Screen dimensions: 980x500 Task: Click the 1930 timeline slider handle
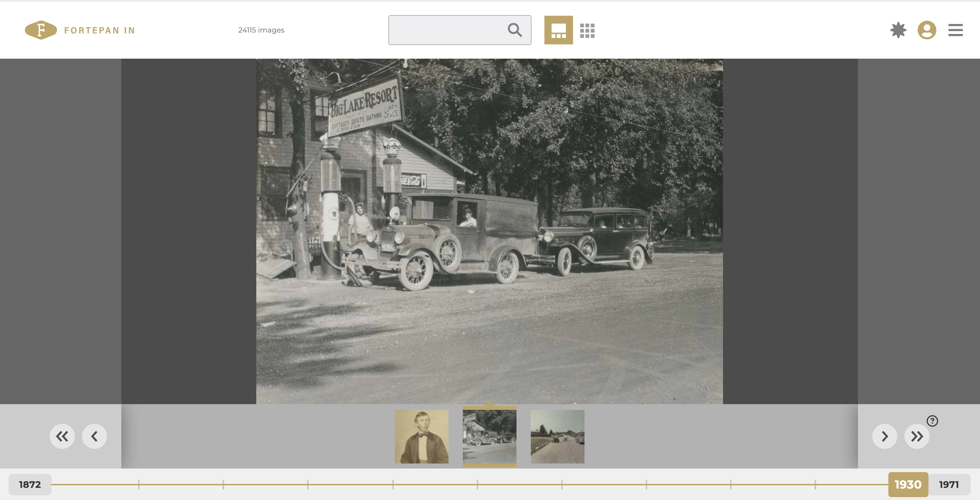908,484
